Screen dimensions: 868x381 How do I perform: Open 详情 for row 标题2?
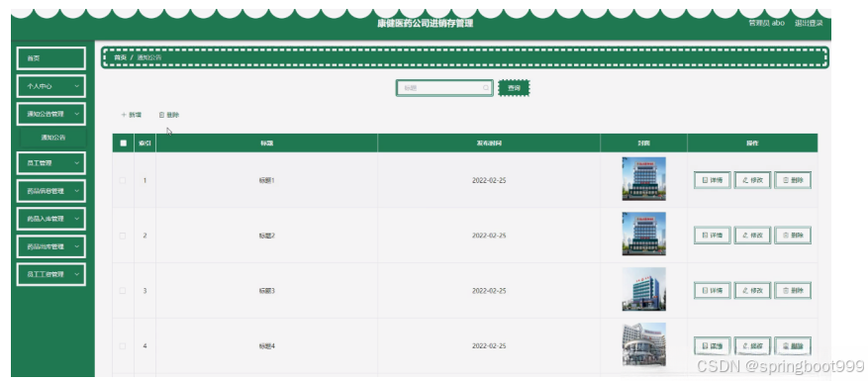pos(712,236)
